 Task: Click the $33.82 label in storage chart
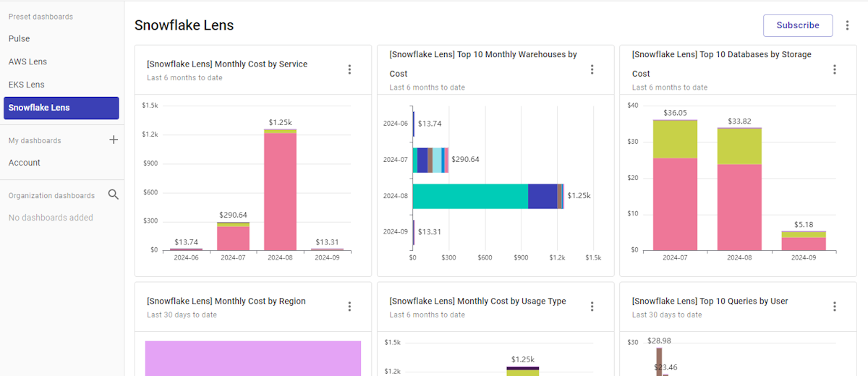coord(739,121)
